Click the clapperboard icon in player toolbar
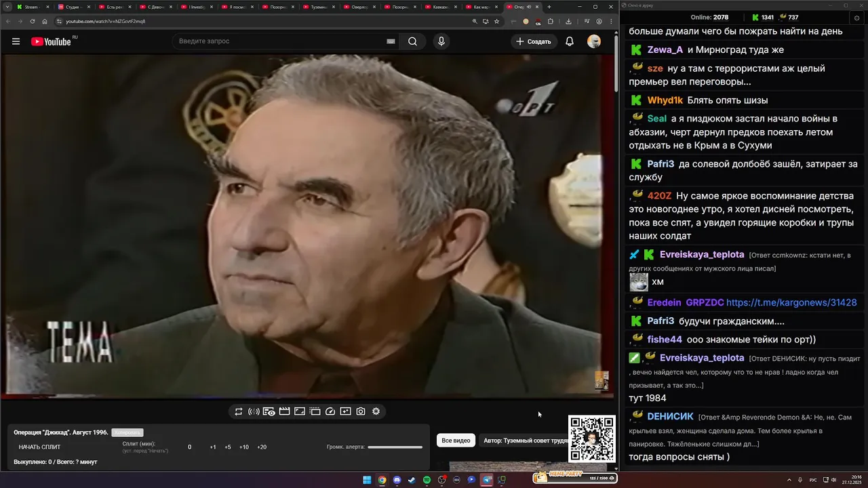 click(284, 411)
